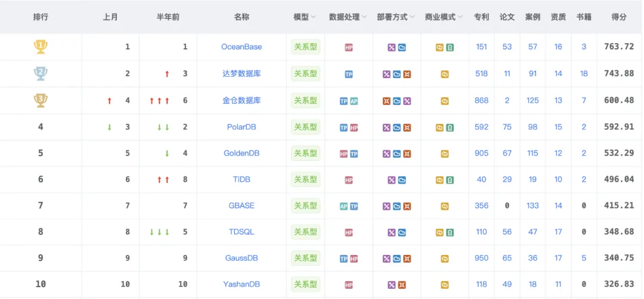Click the 半年前 column header

(168, 17)
